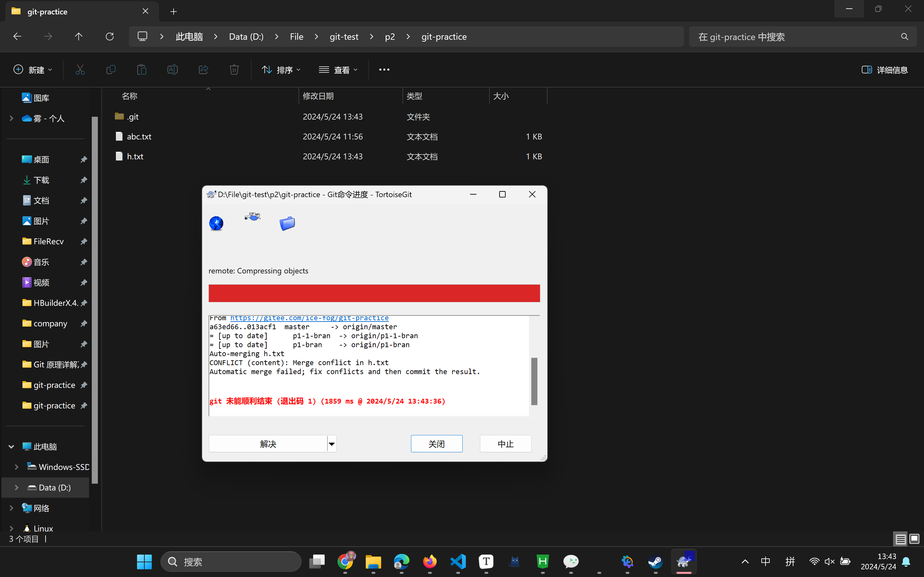The image size is (924, 577).
Task: Switch to details list view in status bar
Action: [900, 539]
